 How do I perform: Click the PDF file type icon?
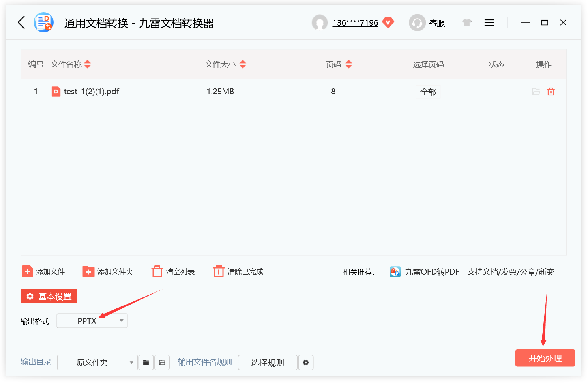[56, 92]
